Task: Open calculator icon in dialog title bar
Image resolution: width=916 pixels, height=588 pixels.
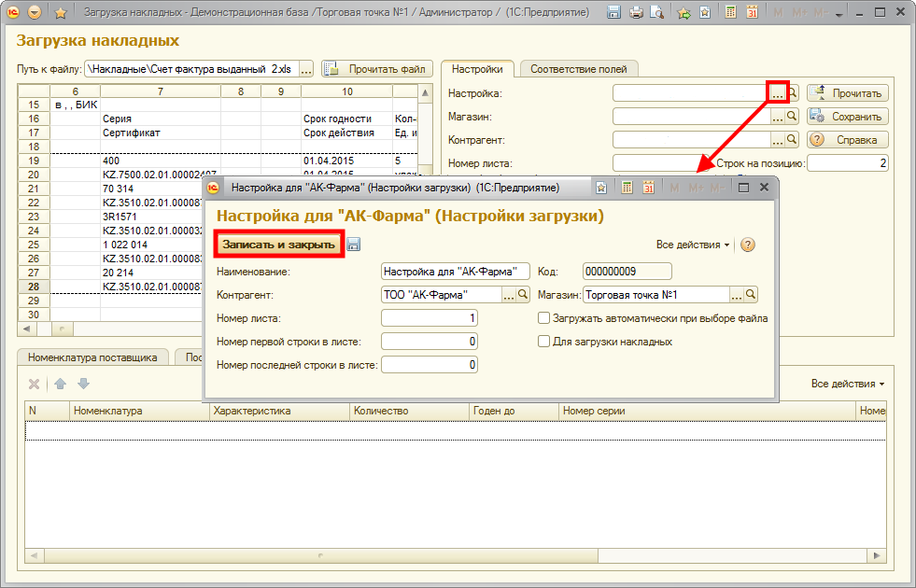Action: (x=628, y=188)
